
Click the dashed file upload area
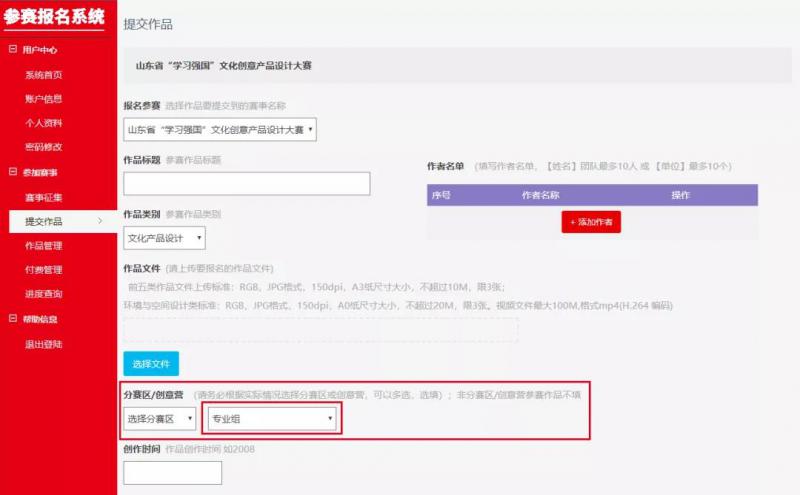(320, 330)
